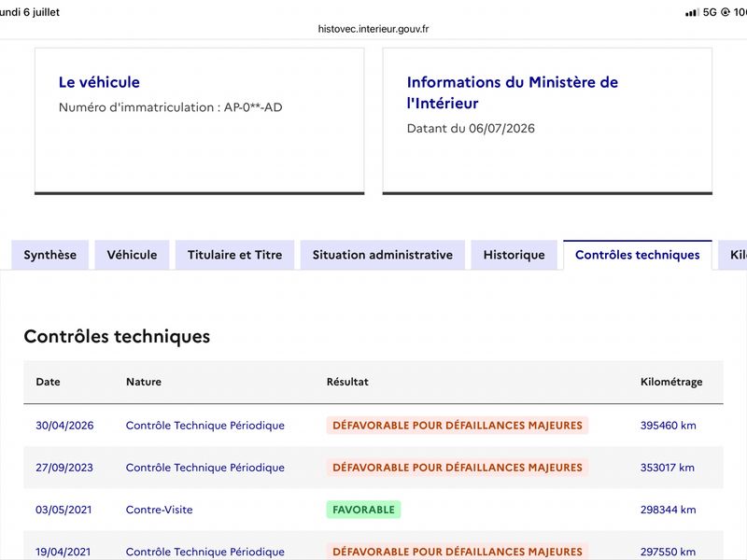Image resolution: width=747 pixels, height=560 pixels.
Task: Click the date 03/05/2021
Action: click(63, 510)
